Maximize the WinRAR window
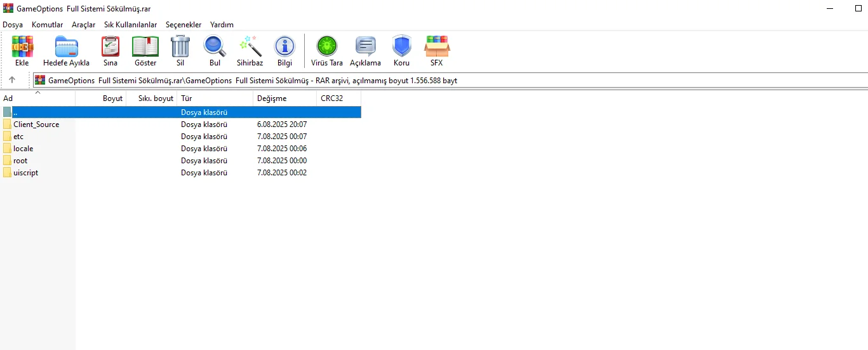868x350 pixels. (858, 9)
